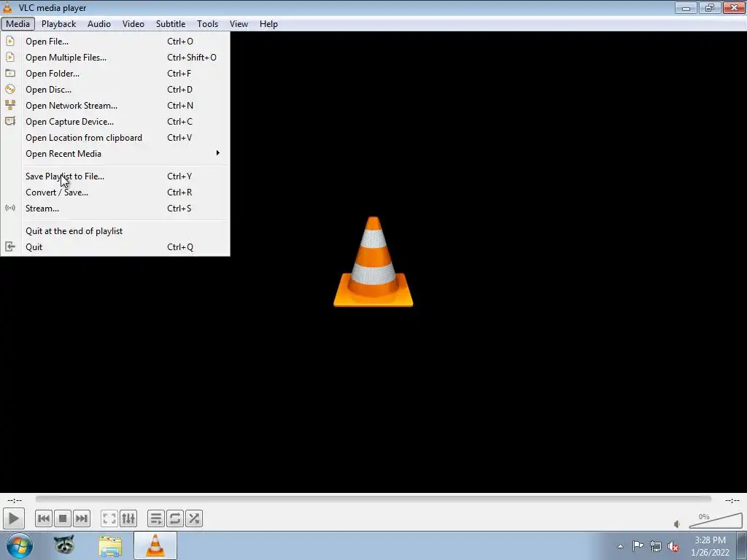Click the Show desktop strip
Screen dimensions: 747x560
(742, 545)
